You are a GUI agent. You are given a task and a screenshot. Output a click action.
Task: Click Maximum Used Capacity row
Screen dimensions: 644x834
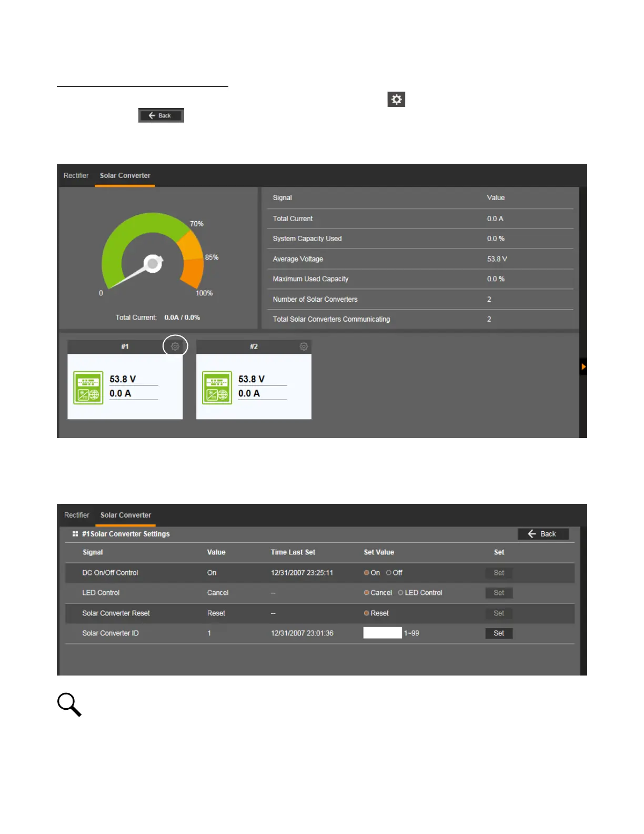(420, 279)
